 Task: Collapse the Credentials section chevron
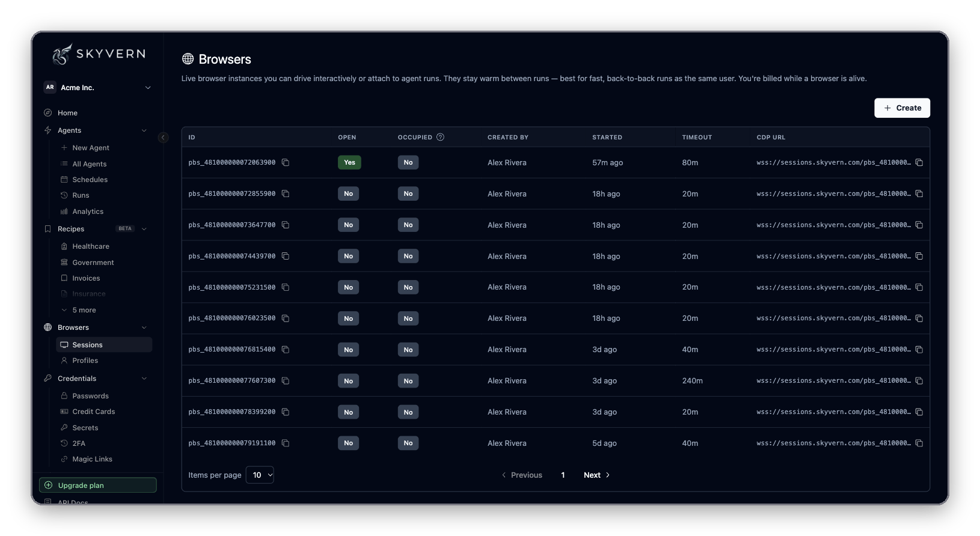(x=144, y=379)
